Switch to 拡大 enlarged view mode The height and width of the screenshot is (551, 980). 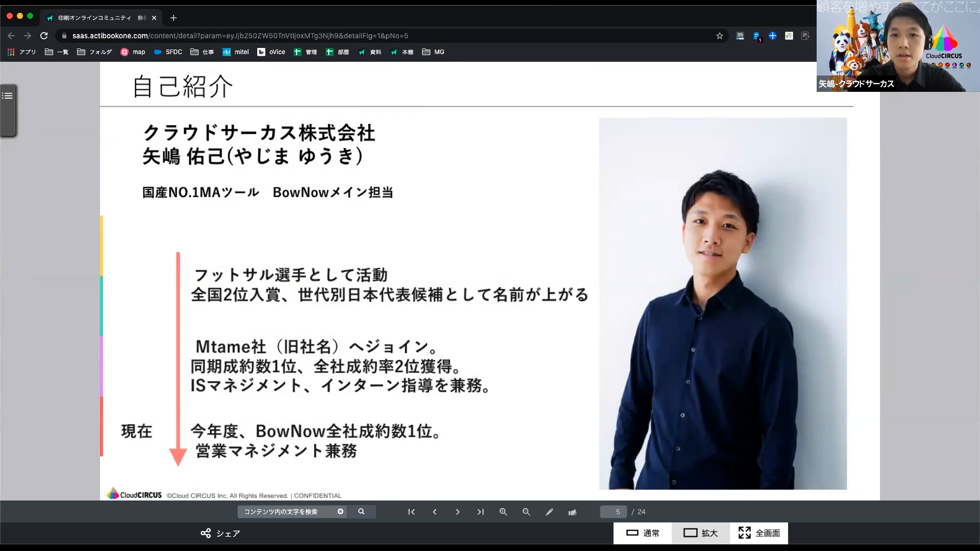point(700,533)
